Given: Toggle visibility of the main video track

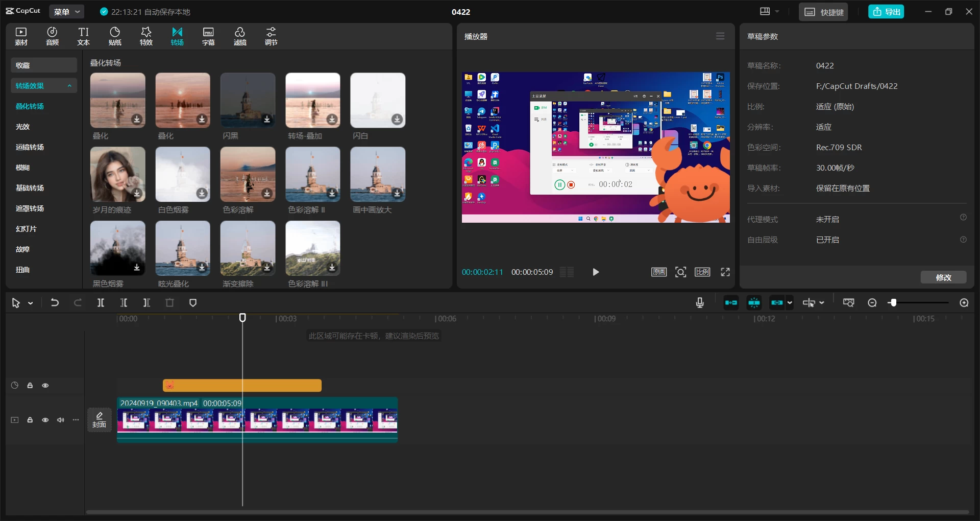Looking at the screenshot, I should pos(45,420).
